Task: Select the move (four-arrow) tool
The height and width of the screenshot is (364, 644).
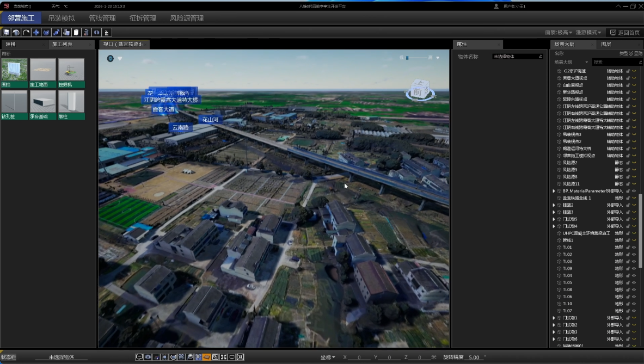Action: (x=36, y=33)
